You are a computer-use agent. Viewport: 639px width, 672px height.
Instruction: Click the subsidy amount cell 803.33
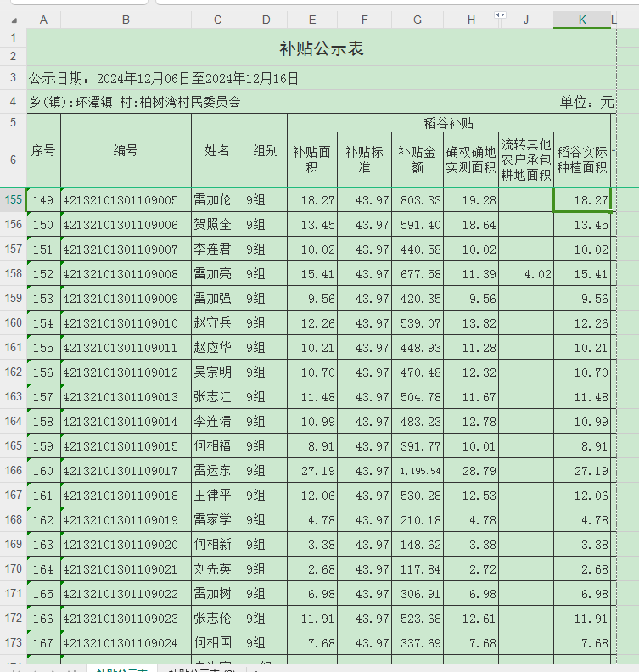[x=418, y=200]
